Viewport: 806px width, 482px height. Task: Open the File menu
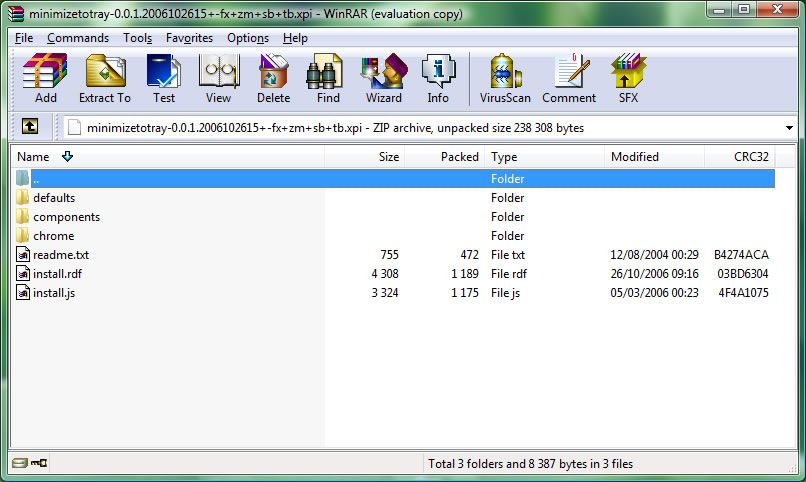24,38
